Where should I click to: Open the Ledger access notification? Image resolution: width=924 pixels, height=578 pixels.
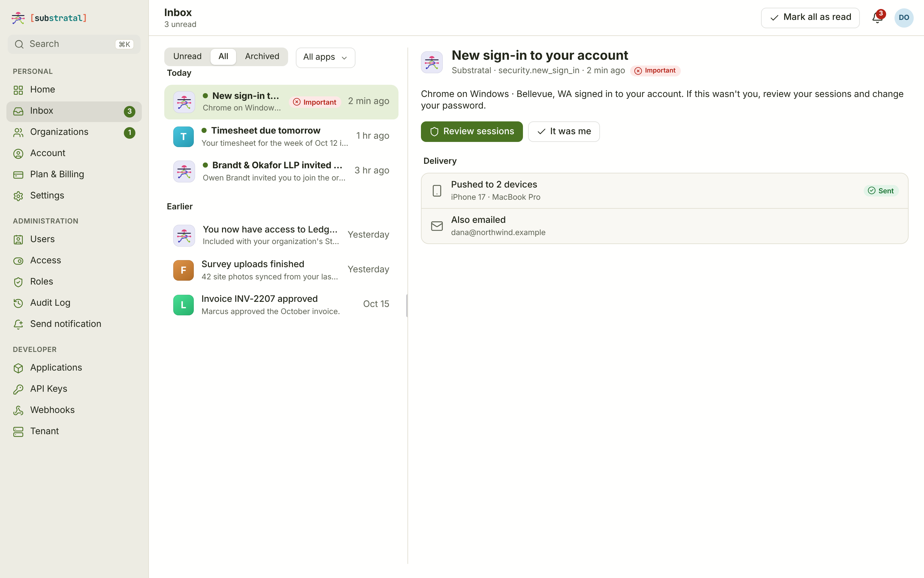pyautogui.click(x=281, y=235)
